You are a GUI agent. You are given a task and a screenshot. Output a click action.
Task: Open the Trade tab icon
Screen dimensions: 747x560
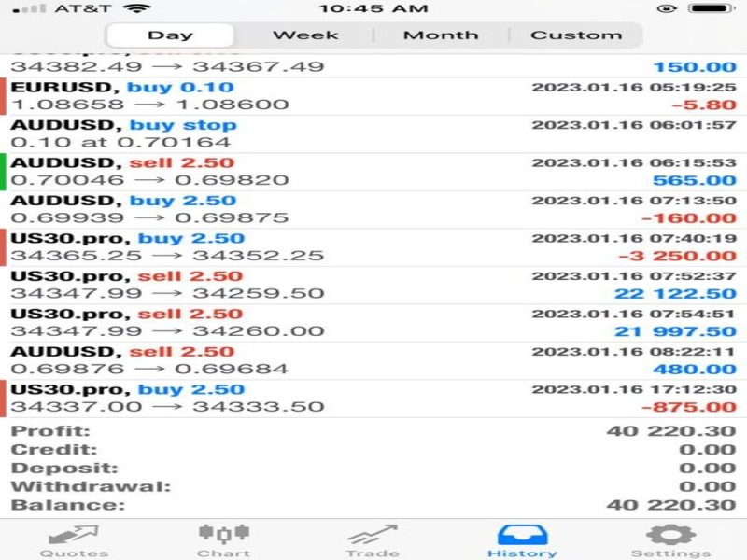pyautogui.click(x=373, y=534)
